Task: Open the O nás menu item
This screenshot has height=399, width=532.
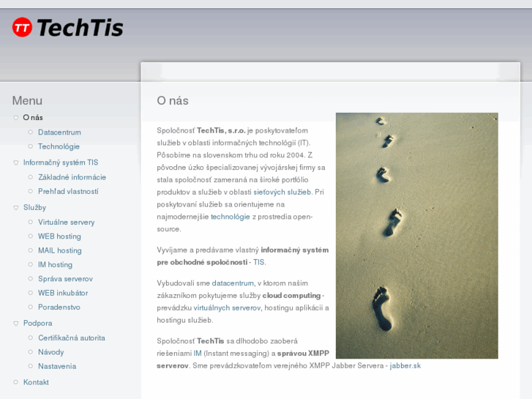Action: point(33,117)
